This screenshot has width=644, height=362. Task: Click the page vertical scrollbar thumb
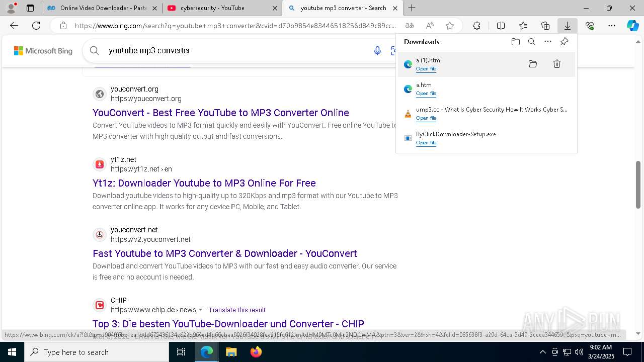638,185
